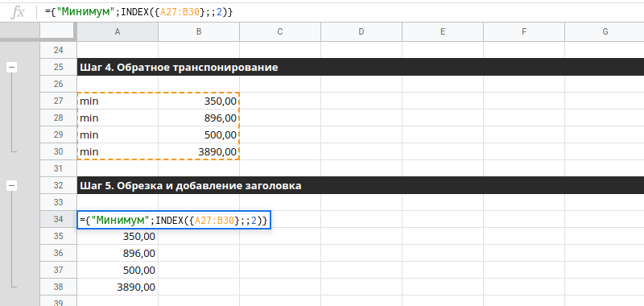Click cell A36 with value 896,00
The height and width of the screenshot is (306, 644).
pyautogui.click(x=118, y=253)
